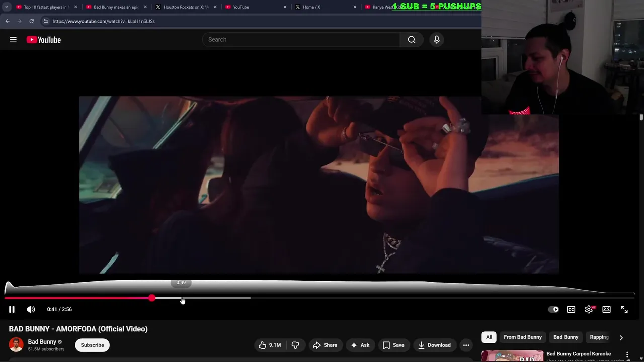This screenshot has height=362, width=644.
Task: Select the From Bad Bunny chip
Action: 523,337
